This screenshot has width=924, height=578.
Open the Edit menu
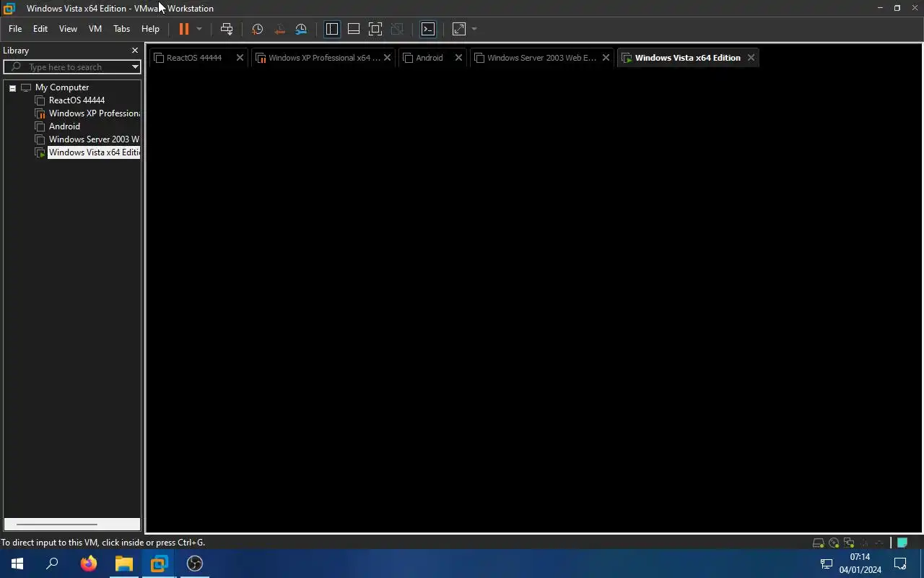(40, 29)
